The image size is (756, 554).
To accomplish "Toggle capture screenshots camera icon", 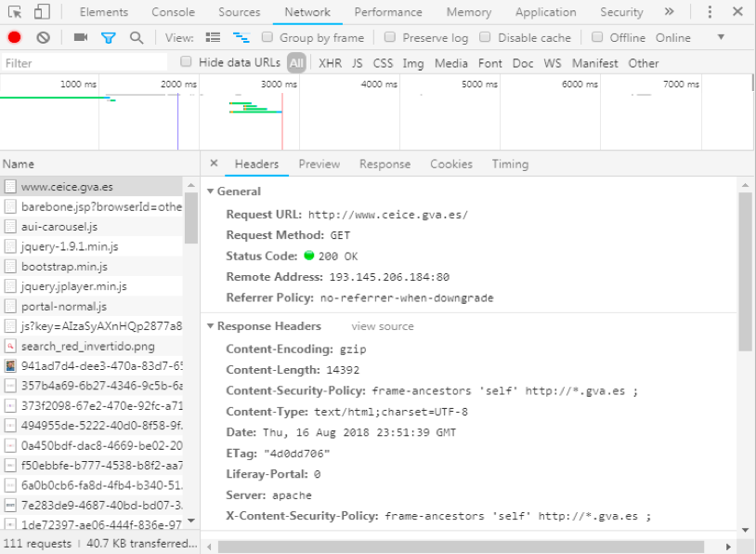I will 81,37.
